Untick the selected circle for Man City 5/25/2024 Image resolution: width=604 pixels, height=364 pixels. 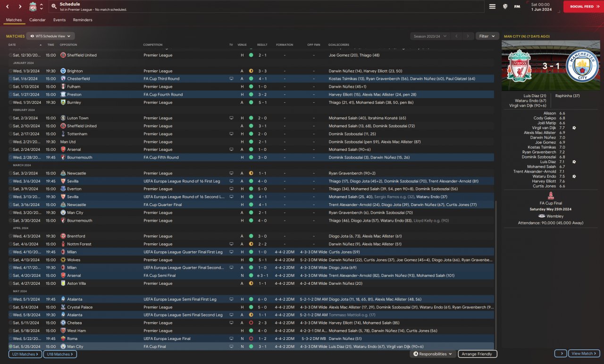[x=10, y=347]
